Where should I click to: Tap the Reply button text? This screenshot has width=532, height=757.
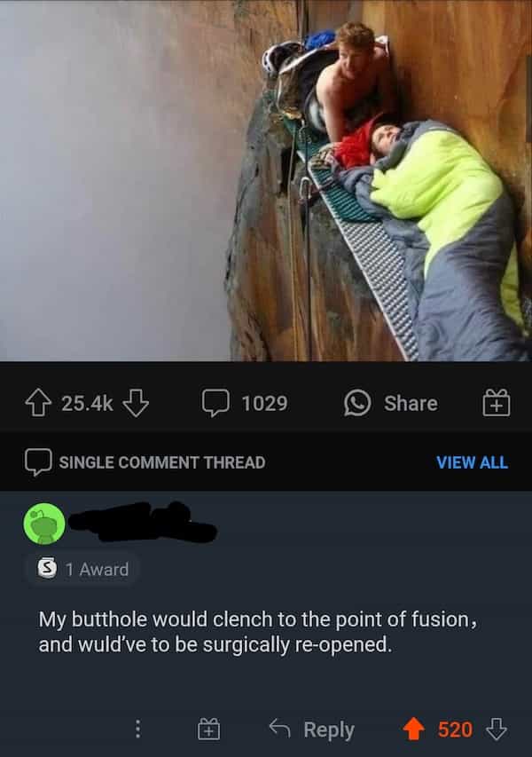coord(329,729)
